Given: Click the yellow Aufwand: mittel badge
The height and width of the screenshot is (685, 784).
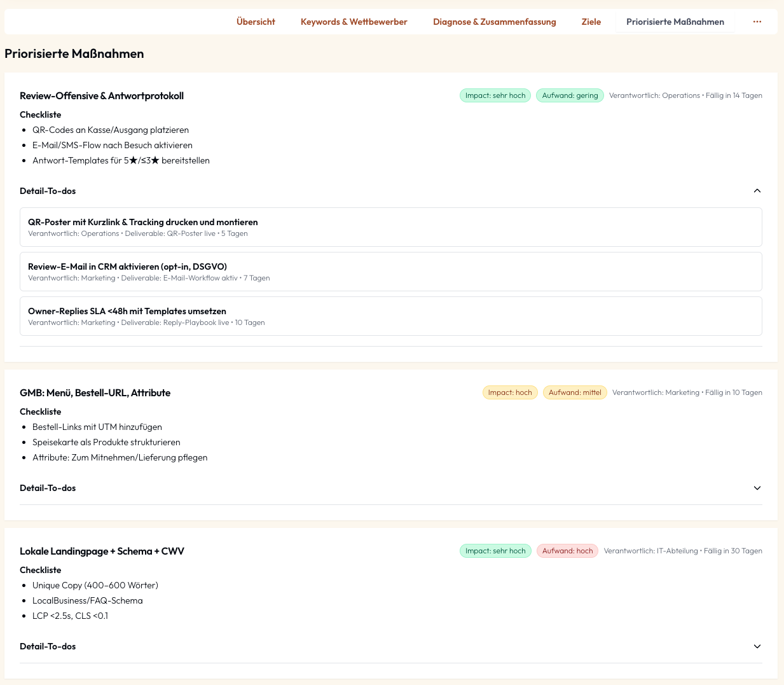Looking at the screenshot, I should [x=575, y=392].
